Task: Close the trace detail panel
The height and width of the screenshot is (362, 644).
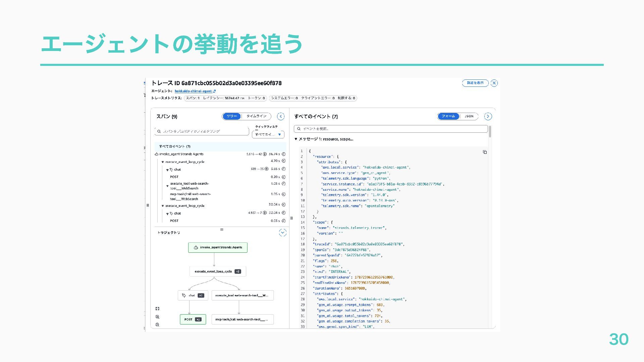Action: click(494, 83)
